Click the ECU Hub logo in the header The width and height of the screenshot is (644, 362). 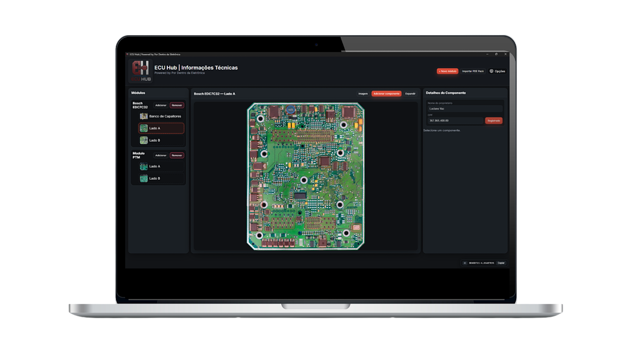click(140, 70)
